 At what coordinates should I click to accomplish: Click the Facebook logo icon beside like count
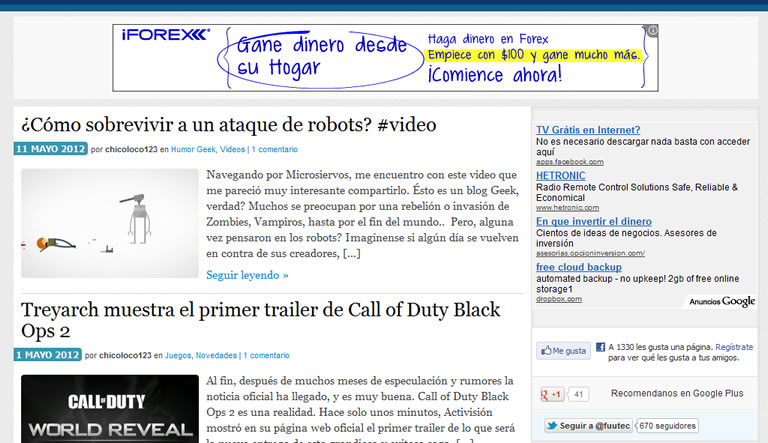pos(600,347)
